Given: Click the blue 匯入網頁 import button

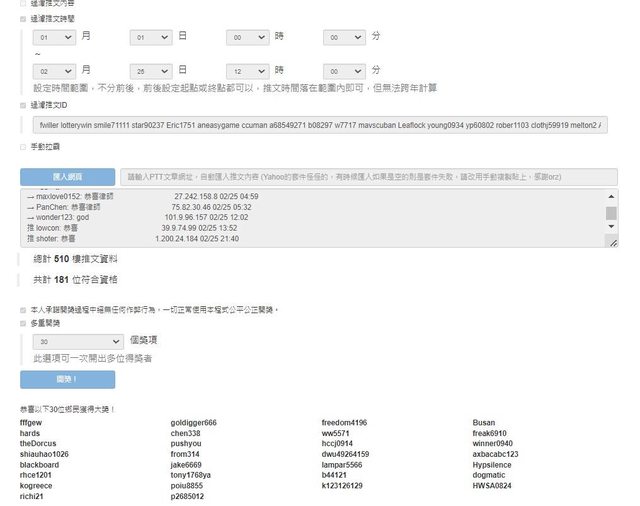Looking at the screenshot, I should point(67,176).
